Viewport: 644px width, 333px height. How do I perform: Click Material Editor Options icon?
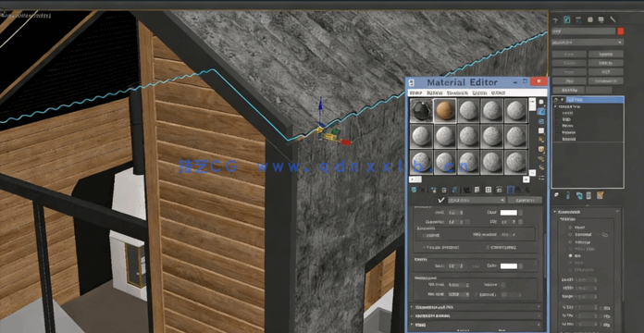click(x=541, y=158)
